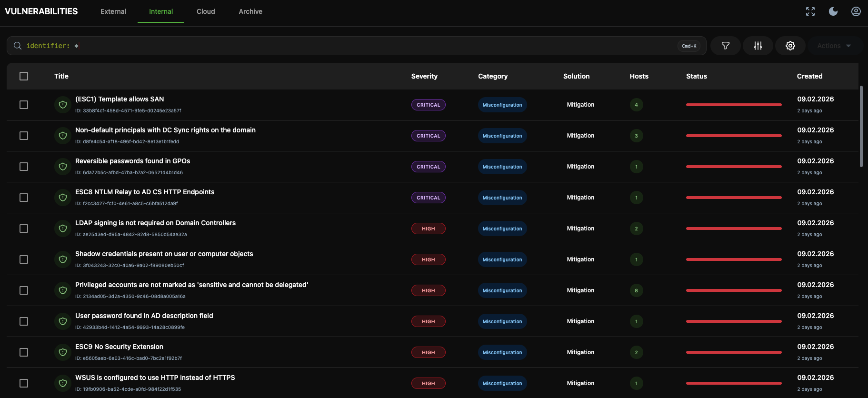Sort by Title column header
Viewport: 868px width, 398px height.
click(x=61, y=76)
